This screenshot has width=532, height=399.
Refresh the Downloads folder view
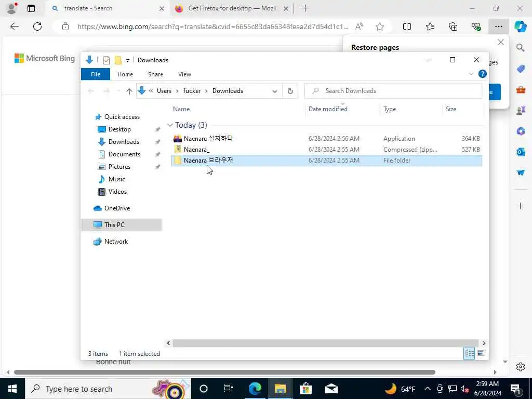290,91
